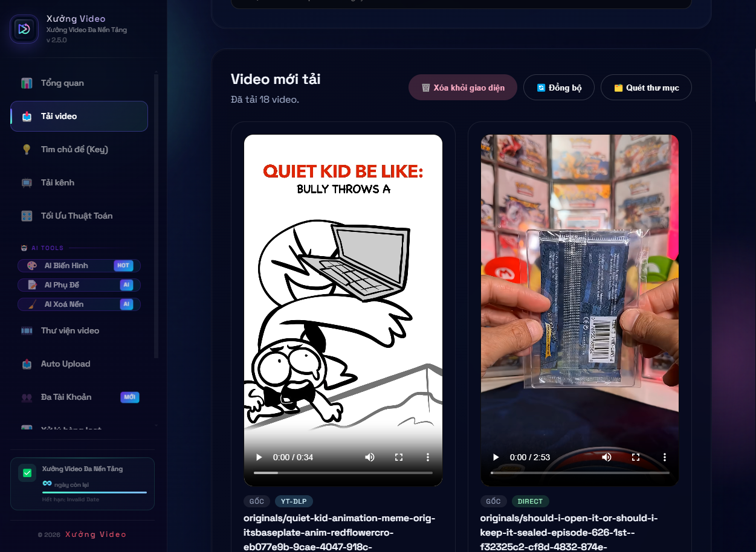Click the lightbulb icon for Tìm chủ đề
The width and height of the screenshot is (756, 552).
(27, 150)
